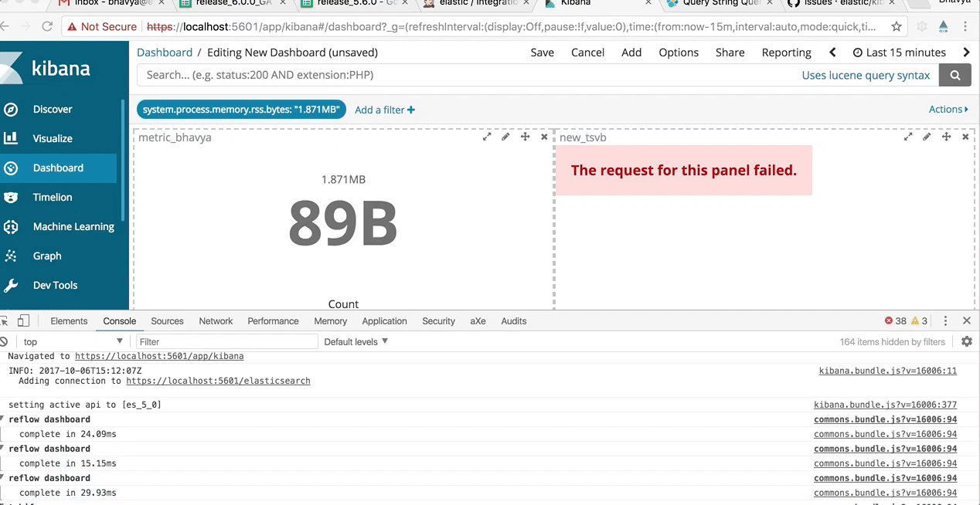Open the DevTools settings gear
The width and height of the screenshot is (980, 505).
967,341
